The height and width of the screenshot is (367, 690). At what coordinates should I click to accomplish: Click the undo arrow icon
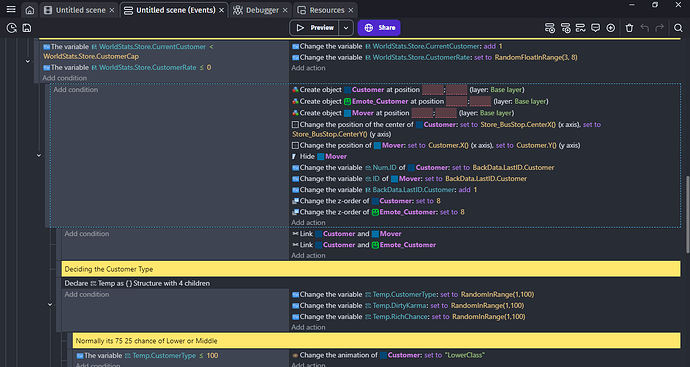pyautogui.click(x=645, y=28)
